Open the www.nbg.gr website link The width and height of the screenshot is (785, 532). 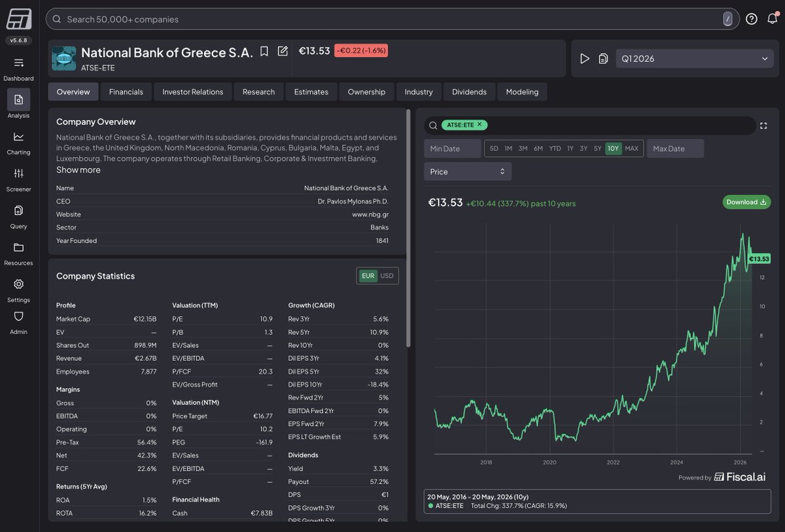coord(370,214)
